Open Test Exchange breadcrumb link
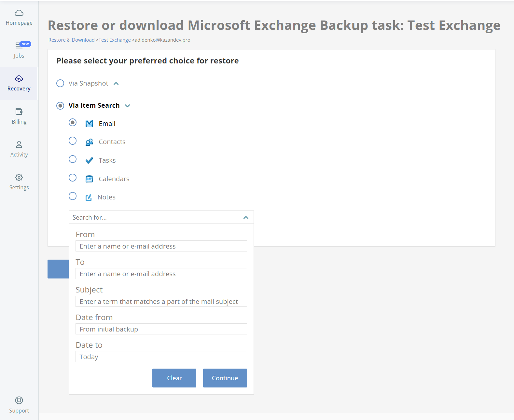Image resolution: width=514 pixels, height=420 pixels. click(x=115, y=40)
